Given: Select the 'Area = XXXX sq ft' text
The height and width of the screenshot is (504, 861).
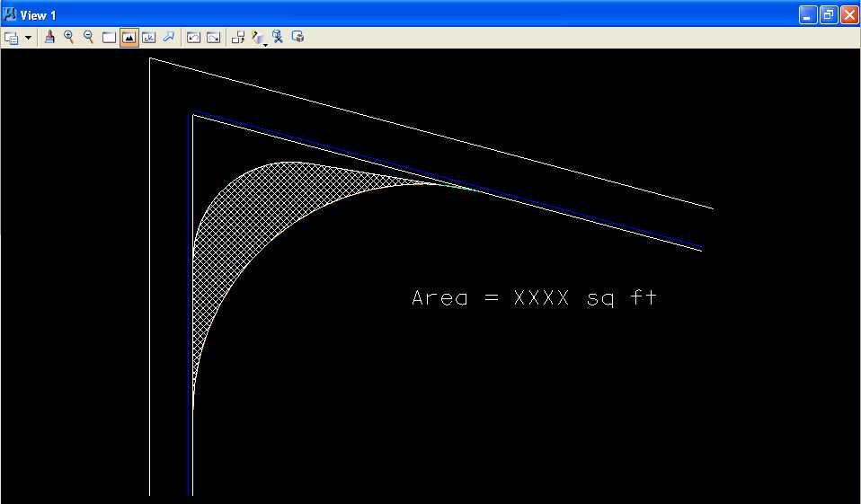Looking at the screenshot, I should pos(534,298).
